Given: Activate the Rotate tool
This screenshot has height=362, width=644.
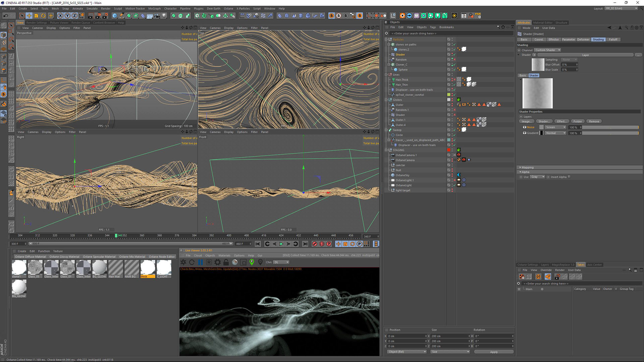Looking at the screenshot, I should click(43, 16).
